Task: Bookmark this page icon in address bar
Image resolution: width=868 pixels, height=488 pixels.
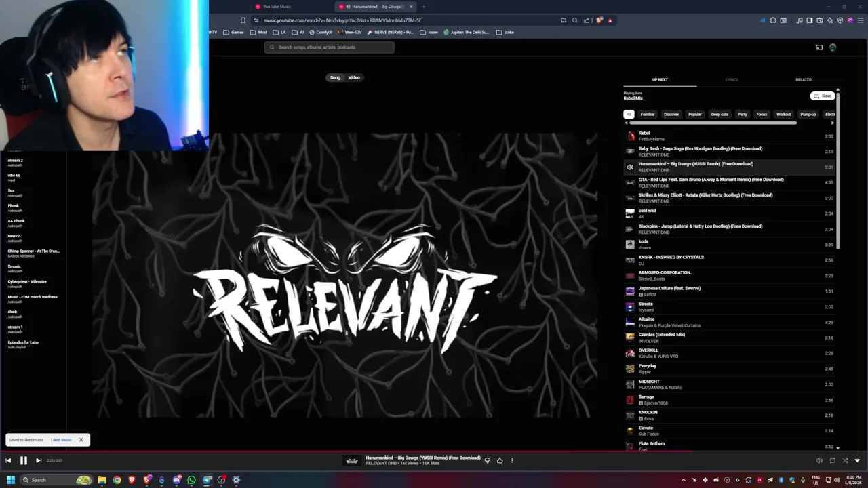Action: (243, 20)
